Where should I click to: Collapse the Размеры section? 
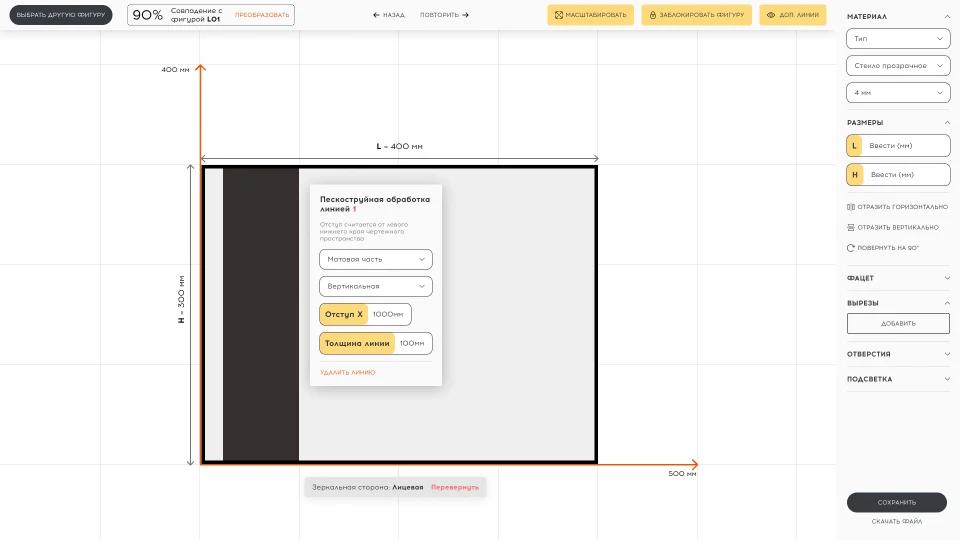tap(947, 122)
